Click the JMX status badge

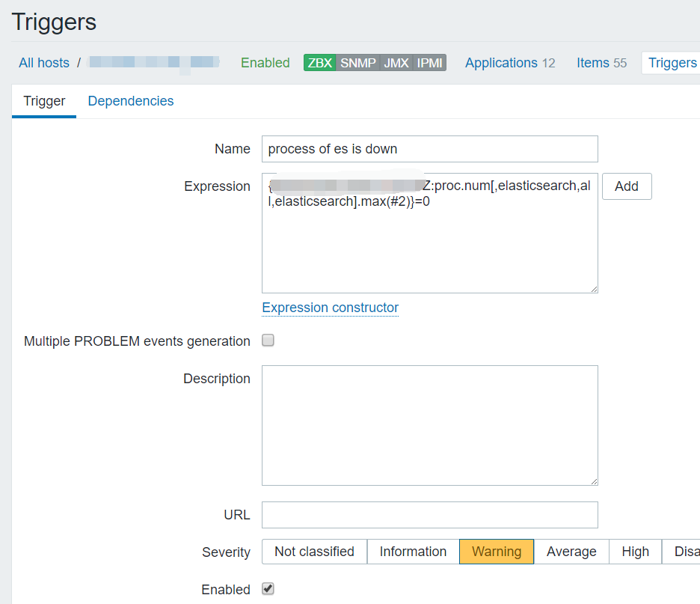(x=396, y=63)
